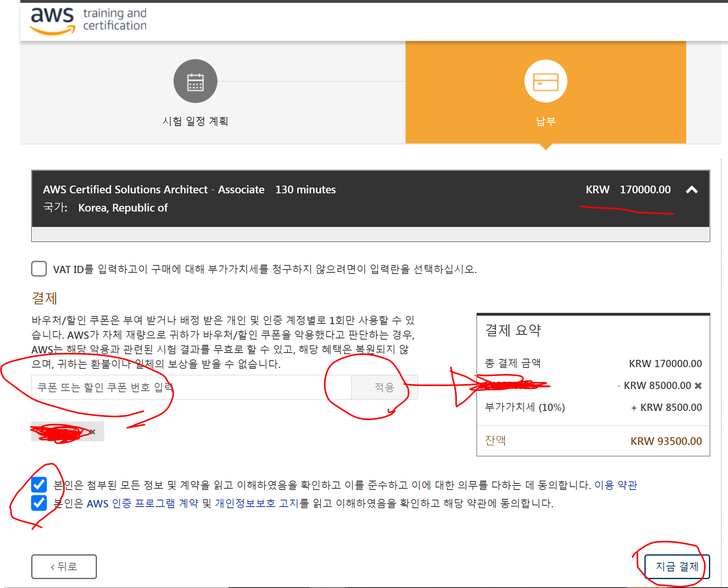Click the 지금 결제 pay now button
728x588 pixels.
(x=677, y=567)
